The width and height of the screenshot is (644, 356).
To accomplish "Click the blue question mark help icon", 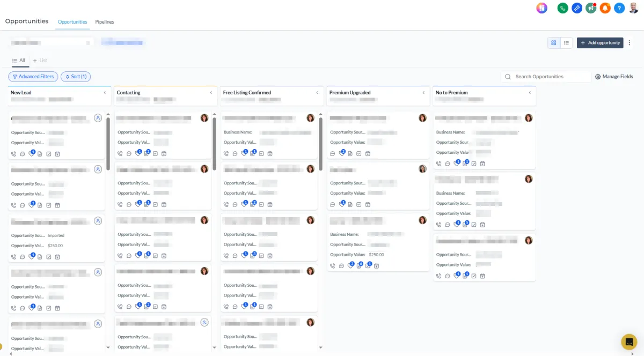I will coord(619,8).
